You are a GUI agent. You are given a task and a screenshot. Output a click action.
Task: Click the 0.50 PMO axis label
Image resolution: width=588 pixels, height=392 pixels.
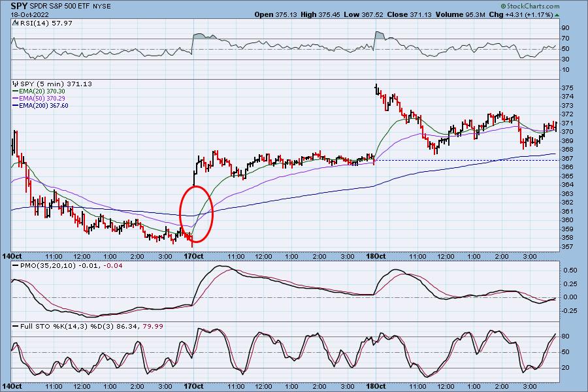pos(570,270)
